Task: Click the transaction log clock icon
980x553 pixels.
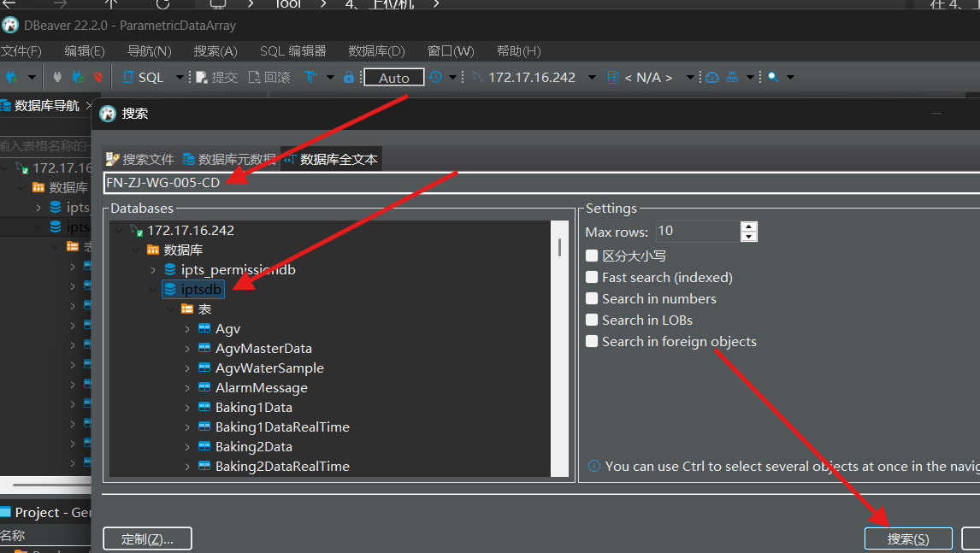Action: 435,77
